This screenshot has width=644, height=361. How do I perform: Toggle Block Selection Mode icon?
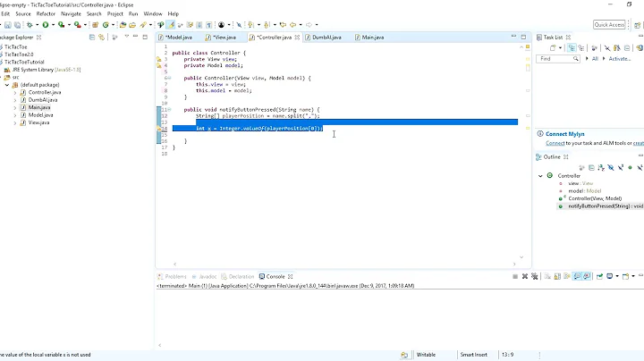click(199, 25)
